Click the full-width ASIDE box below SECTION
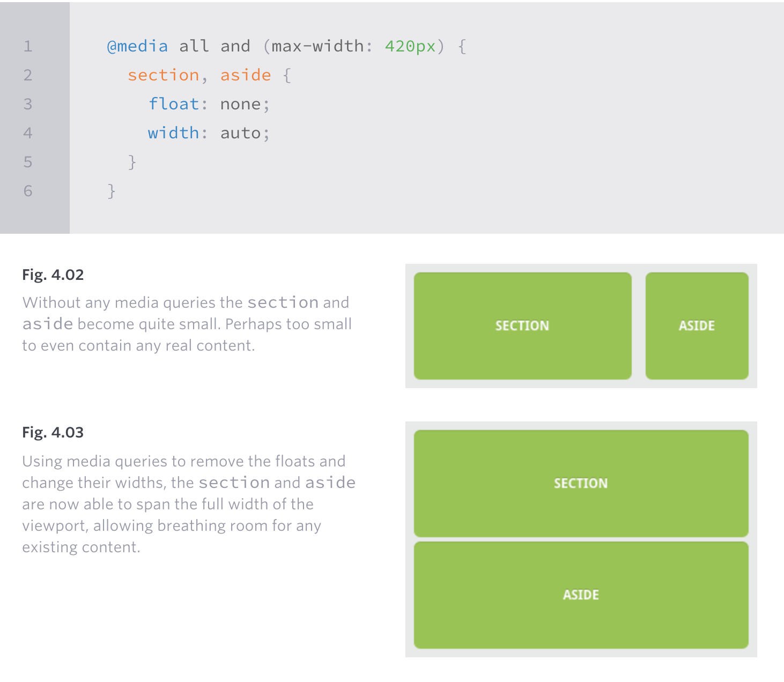The image size is (784, 682). click(x=581, y=595)
